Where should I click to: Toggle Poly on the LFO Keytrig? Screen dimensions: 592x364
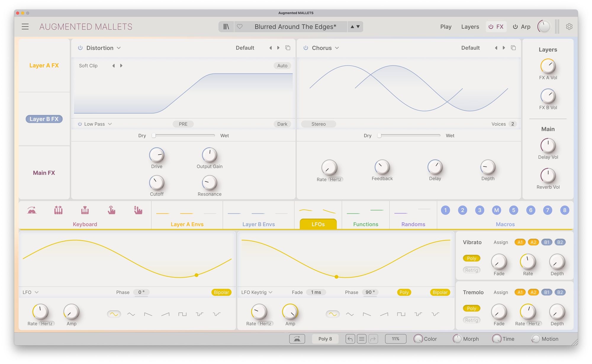[404, 292]
